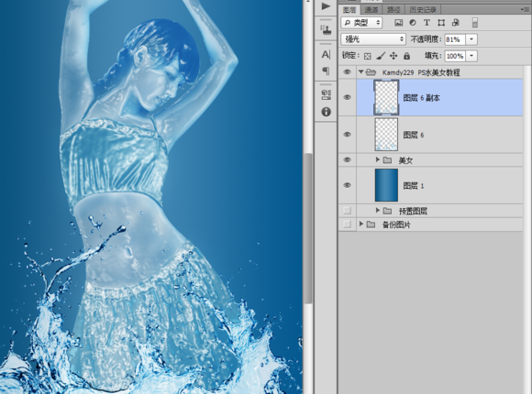The height and width of the screenshot is (394, 532).
Task: Click the lock all padlock icon
Action: [x=406, y=56]
